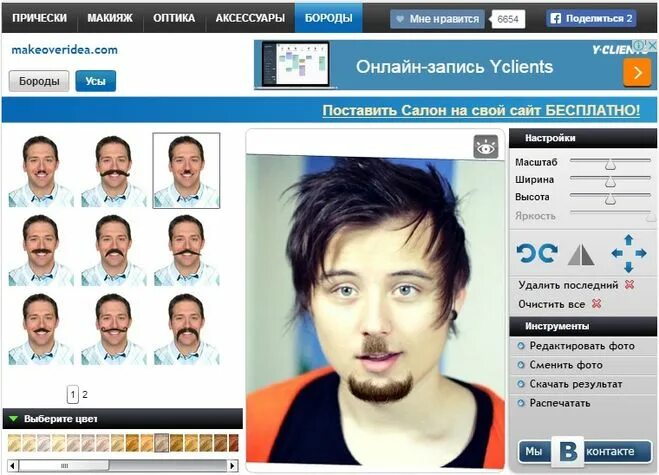Choose Сменить фото

point(566,365)
